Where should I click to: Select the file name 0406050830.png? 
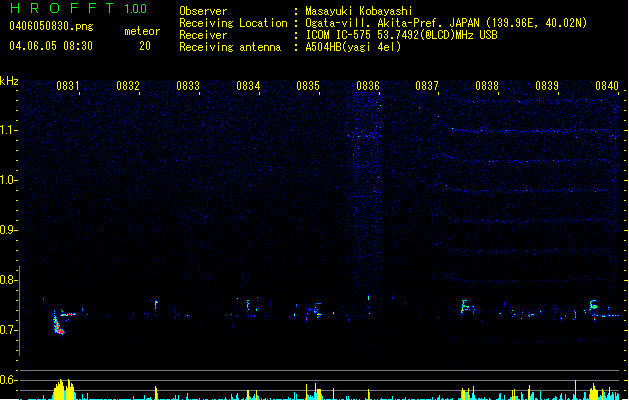(x=51, y=26)
